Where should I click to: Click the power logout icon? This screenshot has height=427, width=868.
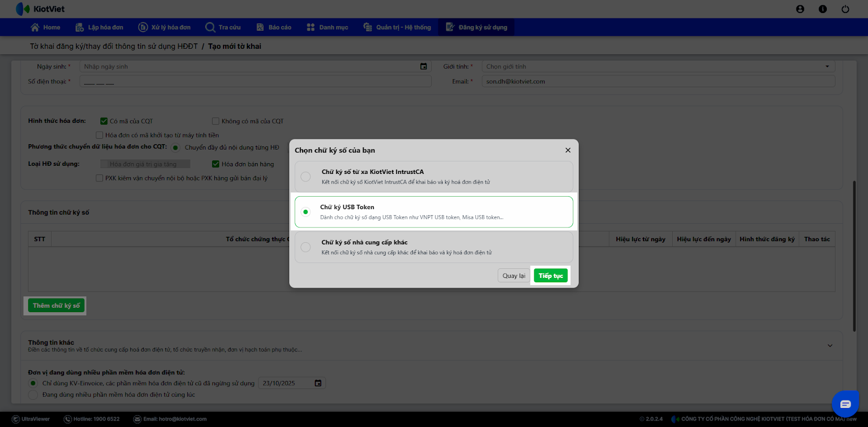tap(845, 9)
